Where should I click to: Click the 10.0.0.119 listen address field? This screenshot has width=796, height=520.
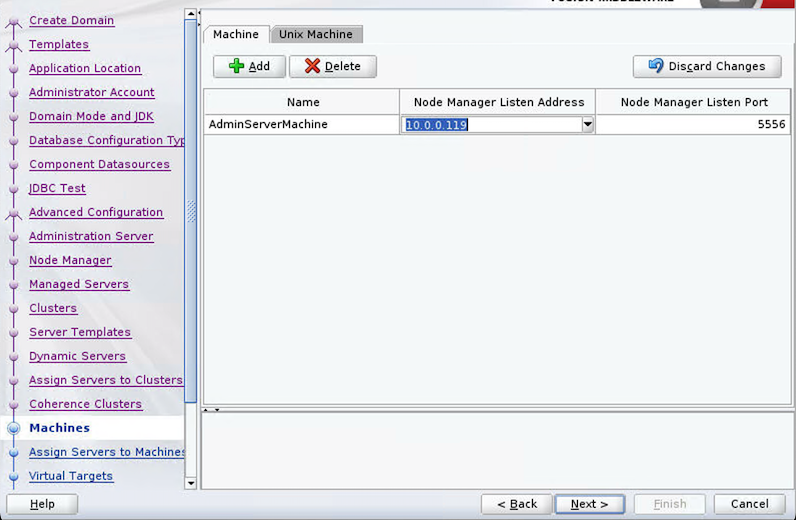tap(491, 124)
